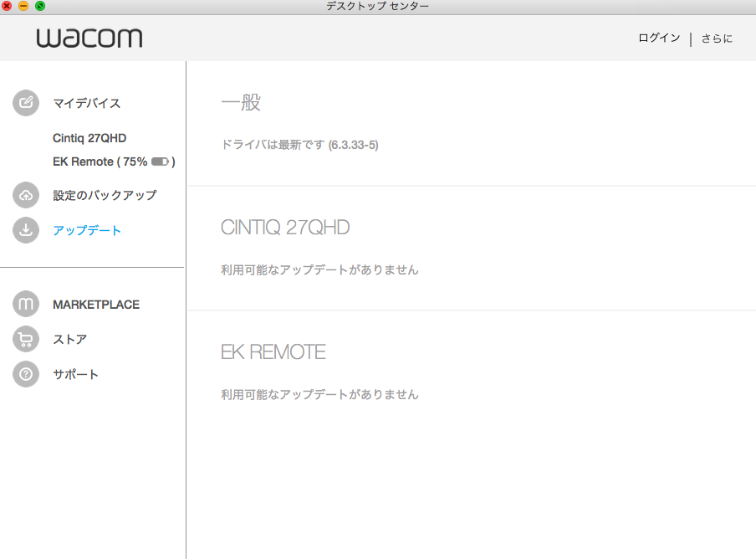The image size is (756, 559).
Task: Click the EK REMOTE section heading
Action: pyautogui.click(x=273, y=352)
